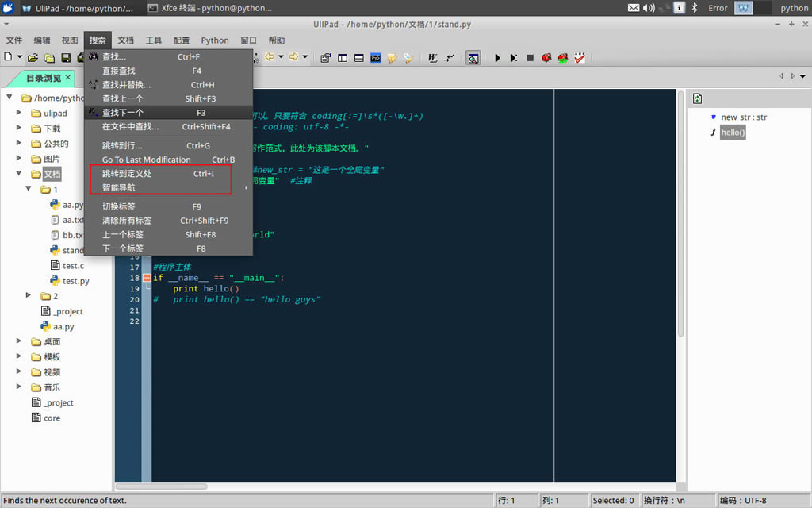Toggle code fold marker at line 18
The width and height of the screenshot is (812, 508).
coord(147,278)
